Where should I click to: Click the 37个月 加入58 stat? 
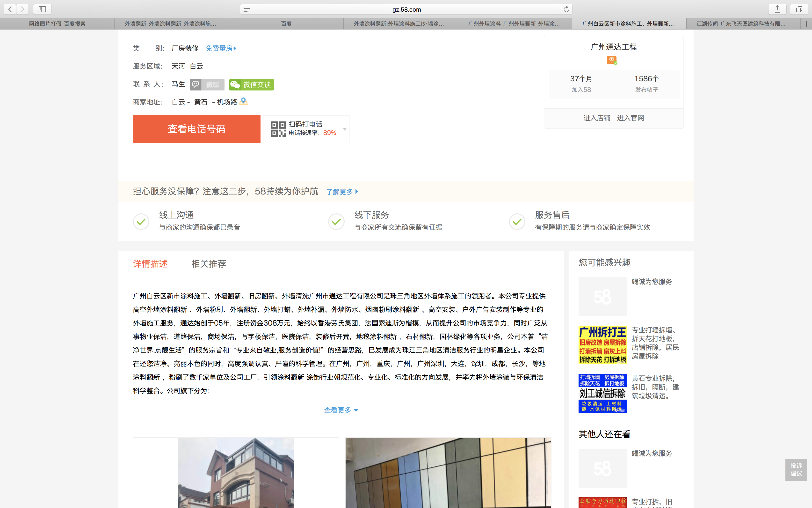(581, 84)
